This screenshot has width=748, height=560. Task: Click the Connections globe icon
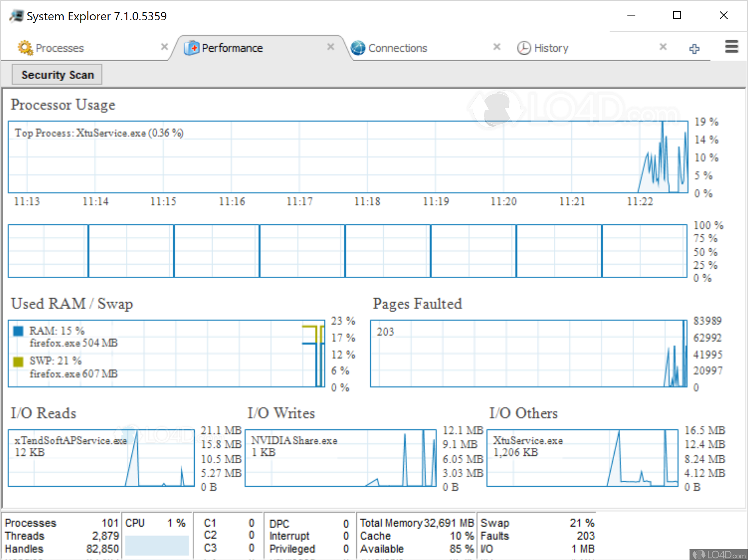[358, 48]
